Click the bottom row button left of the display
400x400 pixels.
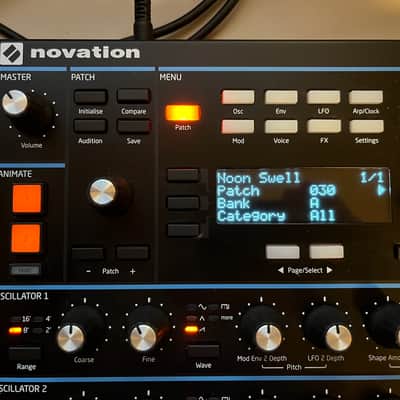coord(183,230)
